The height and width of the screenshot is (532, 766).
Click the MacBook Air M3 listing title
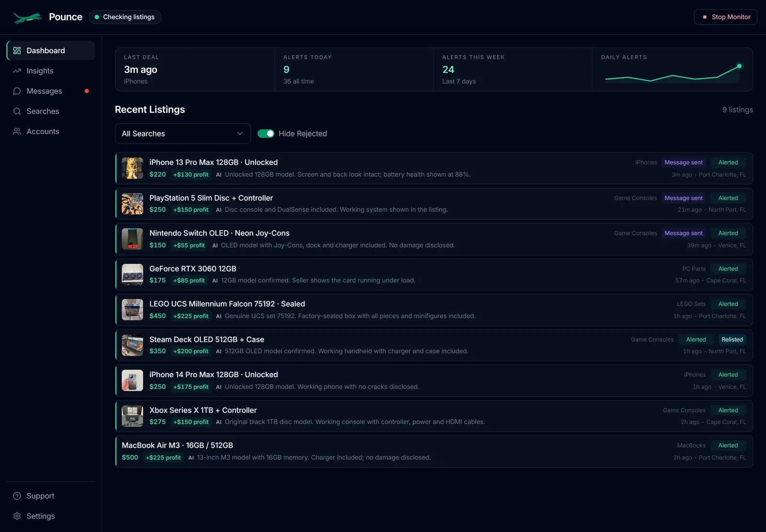pyautogui.click(x=178, y=445)
